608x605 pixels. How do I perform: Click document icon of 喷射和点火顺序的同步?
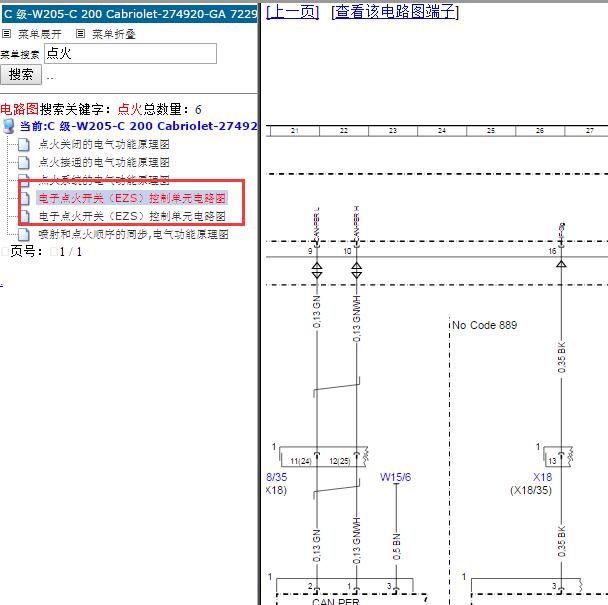24,234
